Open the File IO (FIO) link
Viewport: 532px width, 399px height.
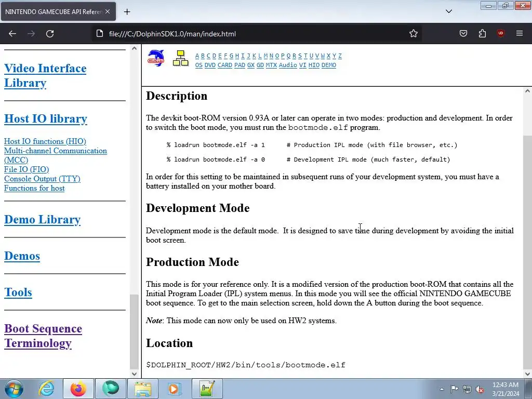pos(26,169)
